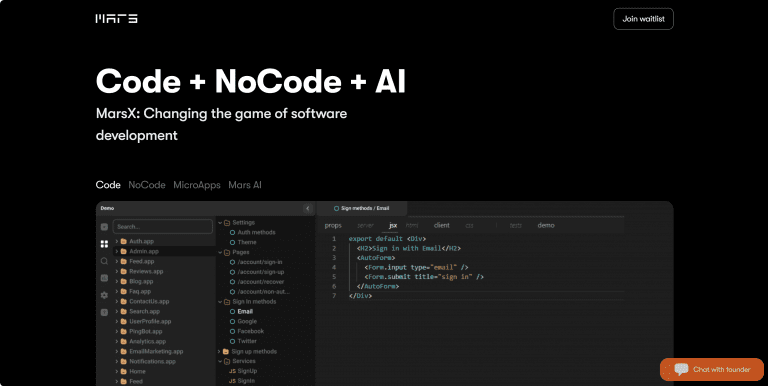768x386 pixels.
Task: Click the Search... field in IDE panel
Action: pos(163,227)
